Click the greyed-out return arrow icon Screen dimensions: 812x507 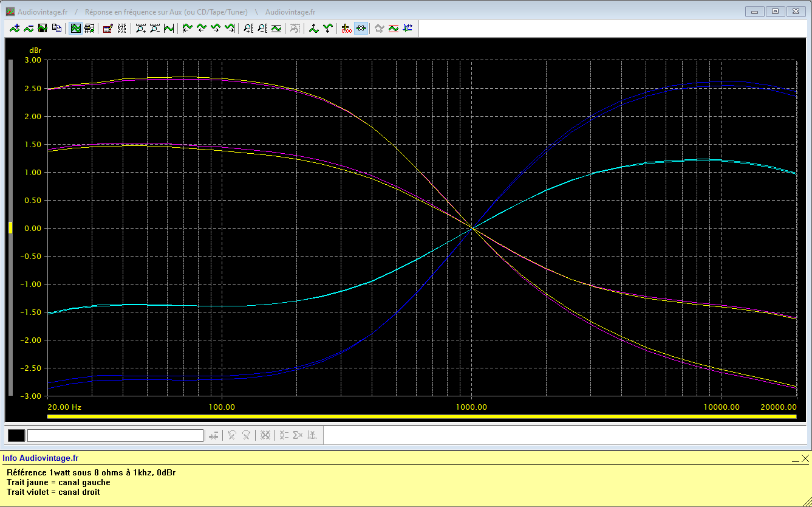380,28
